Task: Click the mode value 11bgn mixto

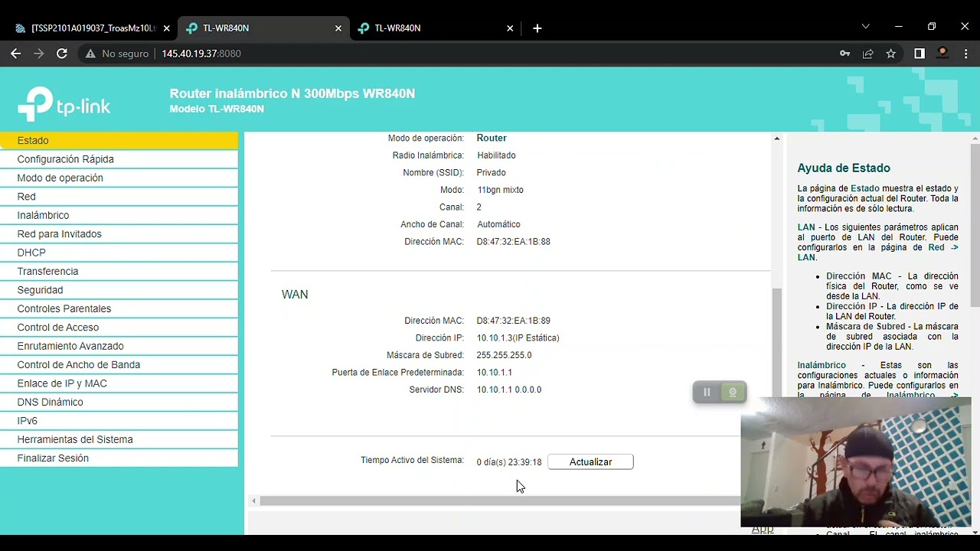Action: click(x=500, y=190)
